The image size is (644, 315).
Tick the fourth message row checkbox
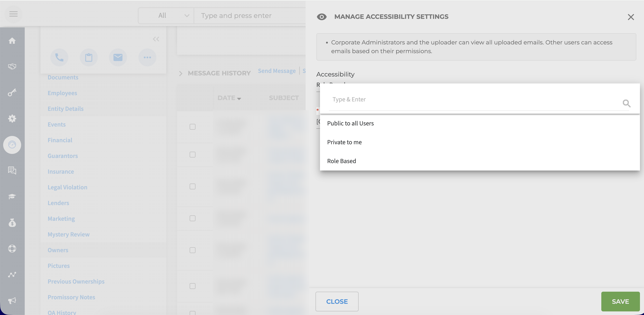point(193,218)
